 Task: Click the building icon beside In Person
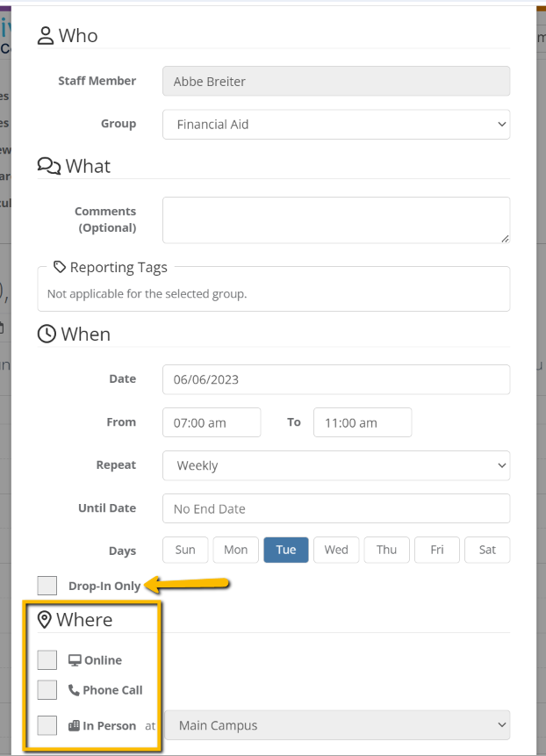point(73,725)
